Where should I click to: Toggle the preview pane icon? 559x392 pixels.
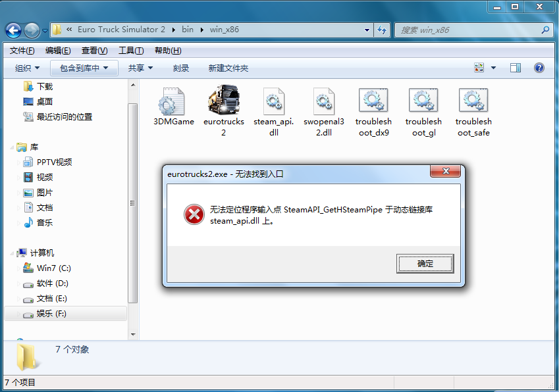(x=516, y=68)
